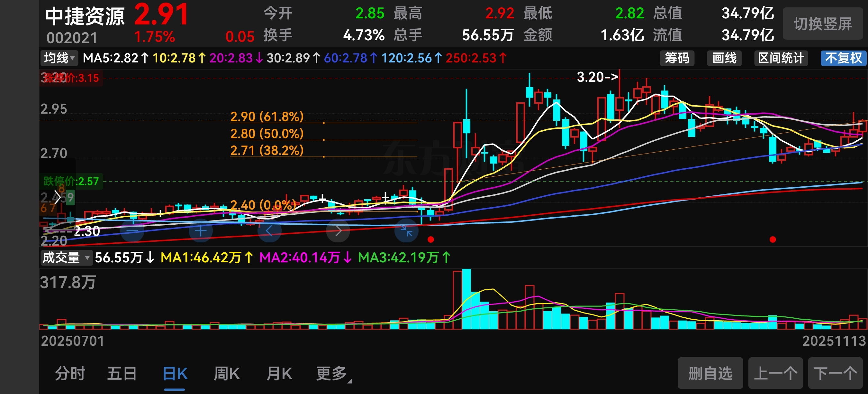Open 区间统计 range statistics
The height and width of the screenshot is (394, 868).
(x=781, y=58)
